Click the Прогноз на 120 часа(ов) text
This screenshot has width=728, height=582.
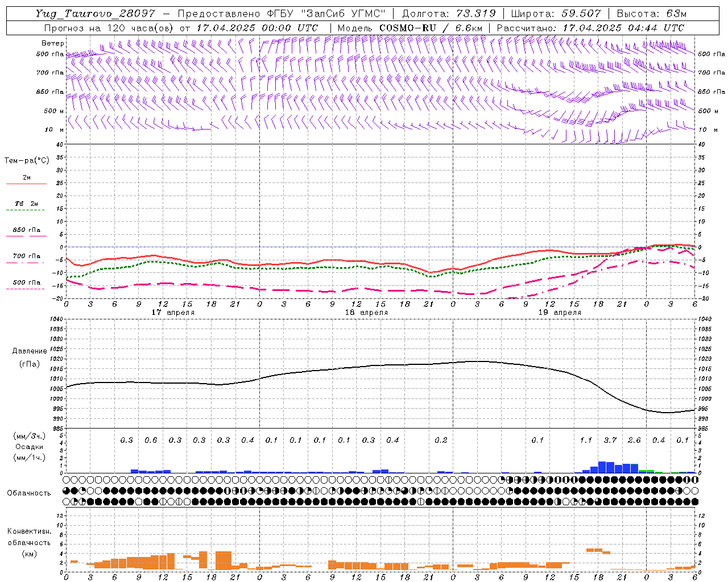(x=109, y=28)
